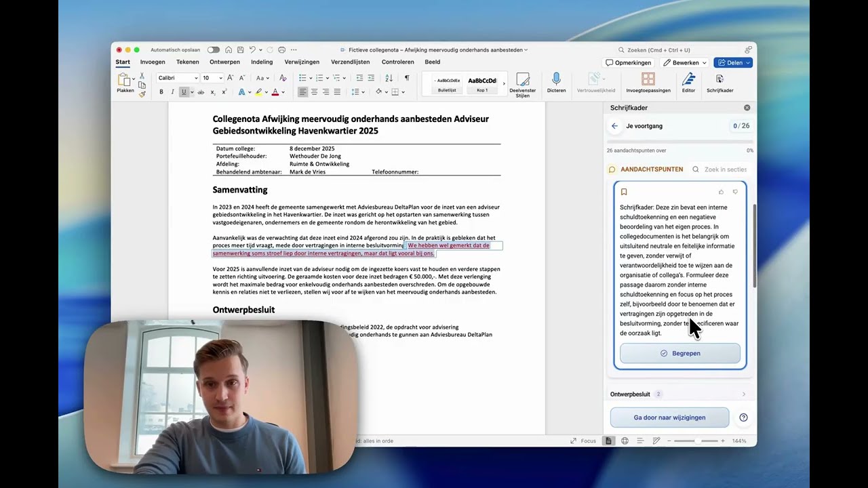Click bookmark icon on the feedback card
This screenshot has width=868, height=488.
coord(624,192)
